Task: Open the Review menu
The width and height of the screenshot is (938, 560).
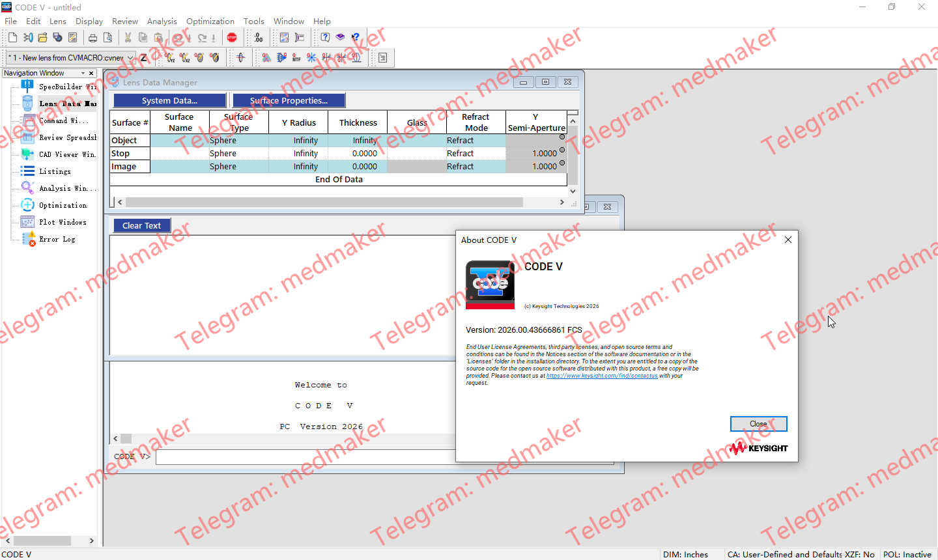Action: 125,21
